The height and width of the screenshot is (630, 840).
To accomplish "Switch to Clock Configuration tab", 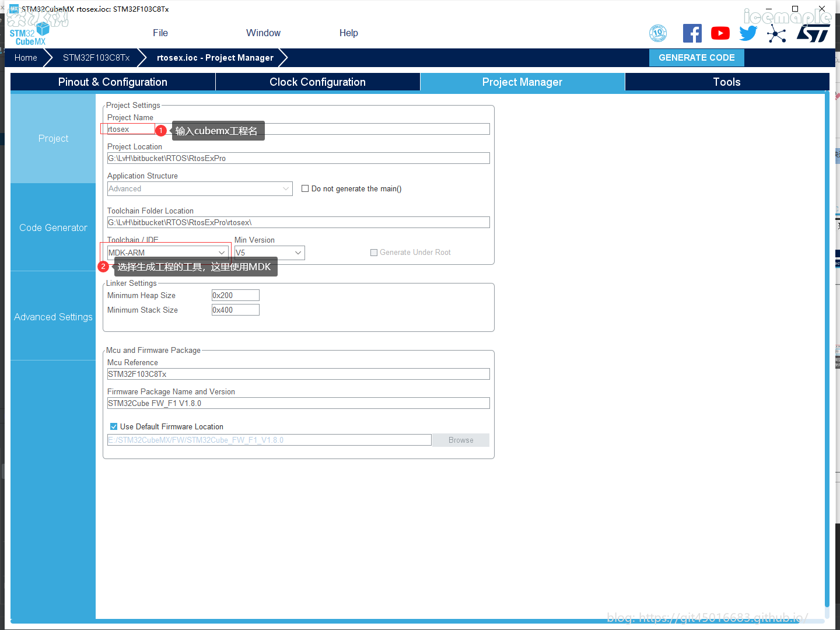I will 318,82.
